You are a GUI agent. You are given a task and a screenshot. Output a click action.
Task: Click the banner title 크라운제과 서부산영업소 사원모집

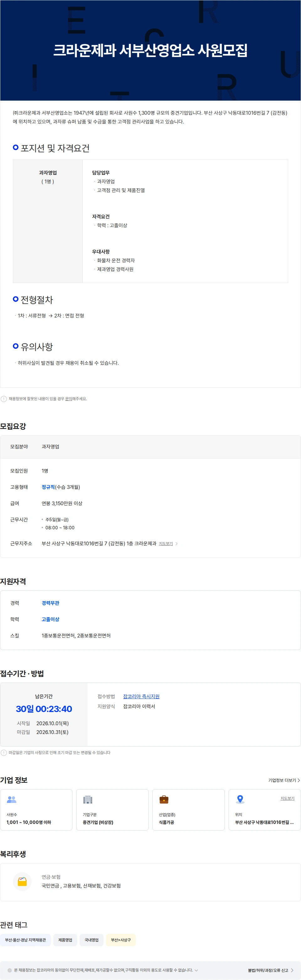point(150,50)
